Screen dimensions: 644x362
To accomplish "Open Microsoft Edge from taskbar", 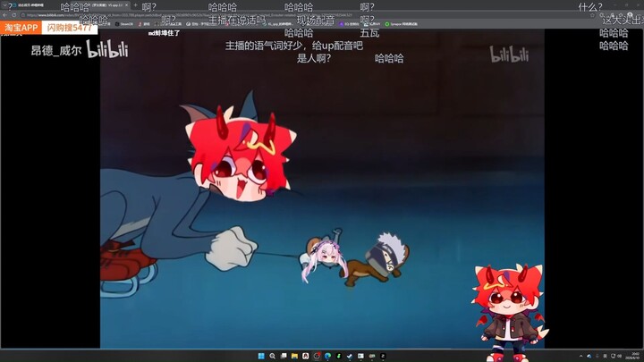I will click(327, 356).
